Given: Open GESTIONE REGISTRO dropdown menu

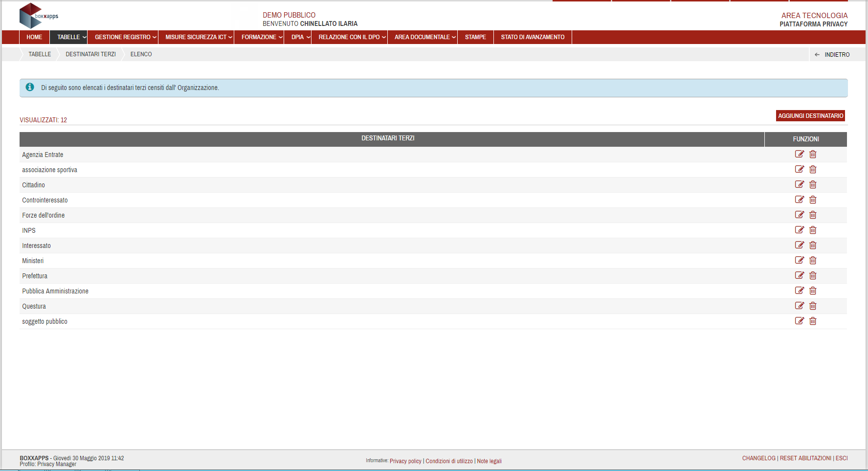Looking at the screenshot, I should (x=123, y=37).
